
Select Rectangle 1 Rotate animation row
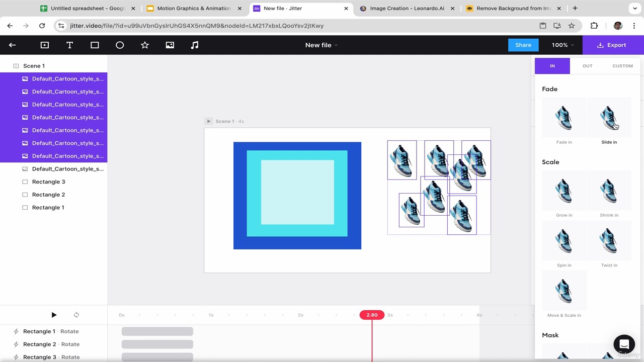click(53, 331)
